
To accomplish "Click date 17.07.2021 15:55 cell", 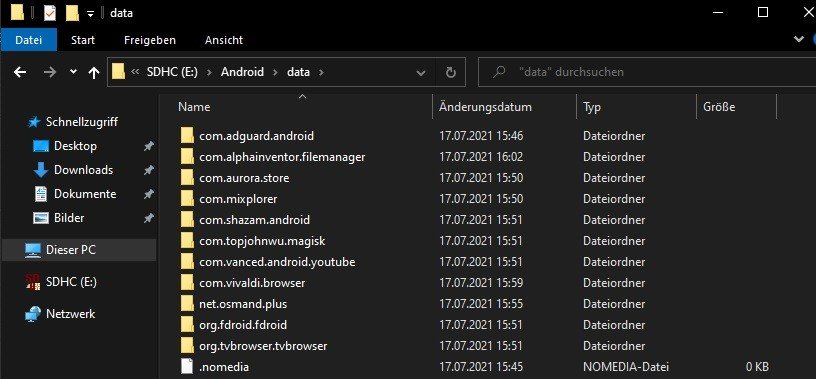I will (481, 304).
